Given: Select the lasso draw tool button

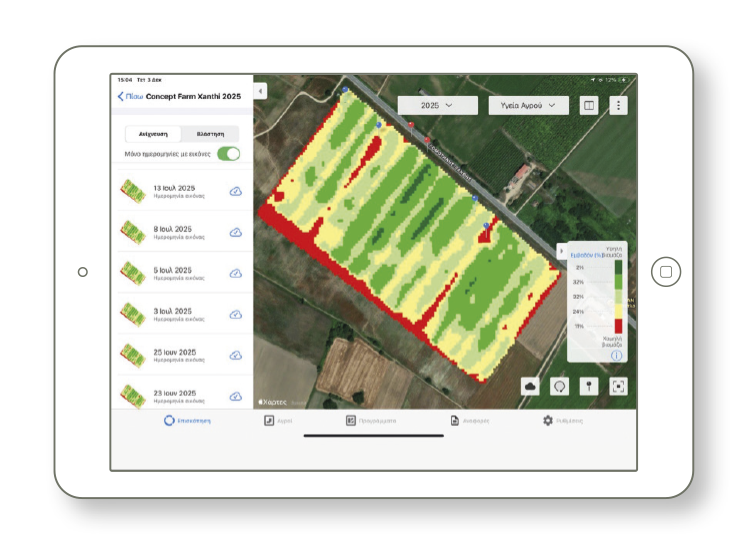Looking at the screenshot, I should [559, 386].
